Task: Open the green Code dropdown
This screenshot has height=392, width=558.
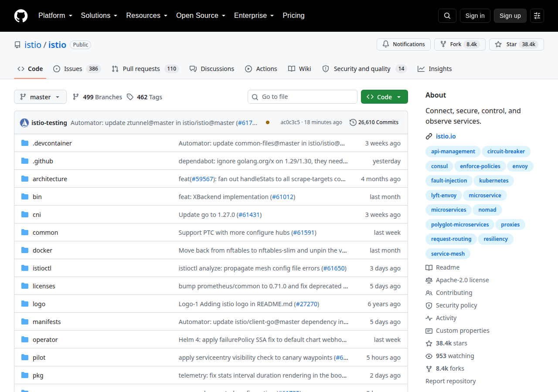Action: [384, 97]
